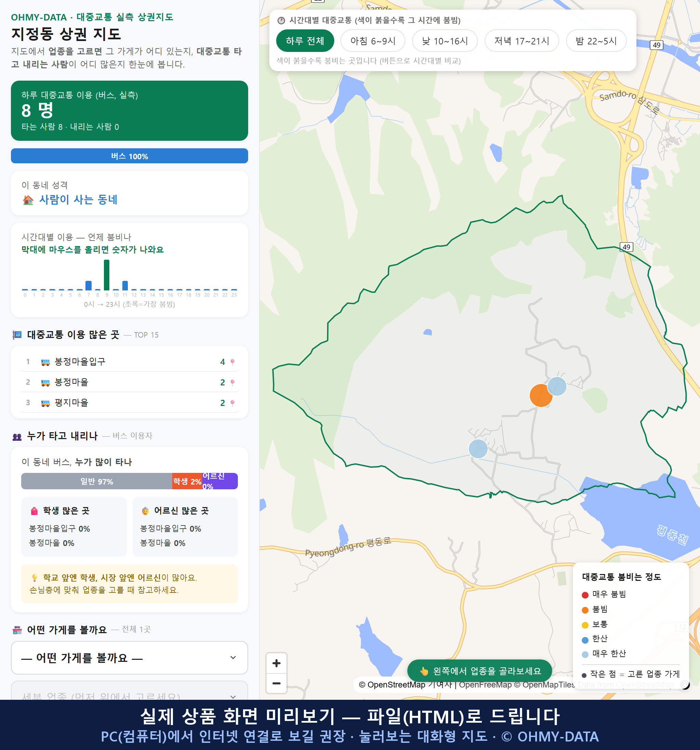Click the 학생 2% orange segment
Screen dimensions: 700x750
coord(187,481)
